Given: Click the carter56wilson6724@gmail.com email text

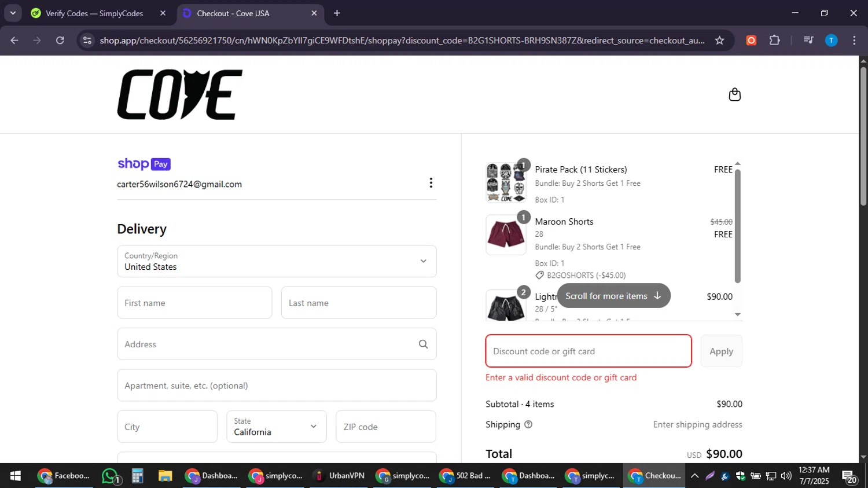Looking at the screenshot, I should 179,184.
